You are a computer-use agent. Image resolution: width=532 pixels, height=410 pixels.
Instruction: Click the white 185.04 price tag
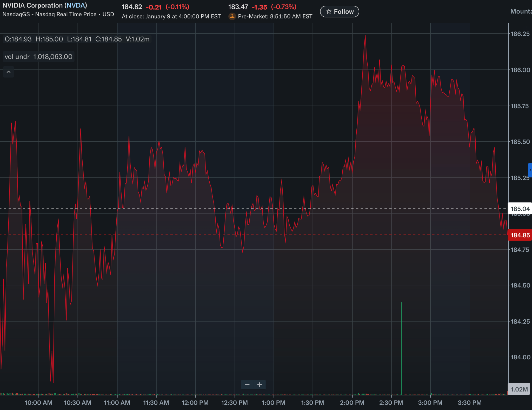pos(520,209)
